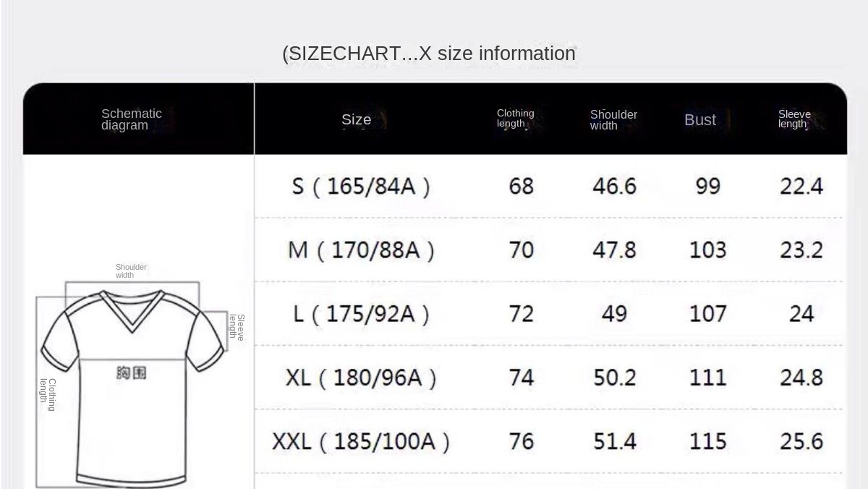Click the Clothing length column header
This screenshot has height=489, width=868.
click(515, 119)
